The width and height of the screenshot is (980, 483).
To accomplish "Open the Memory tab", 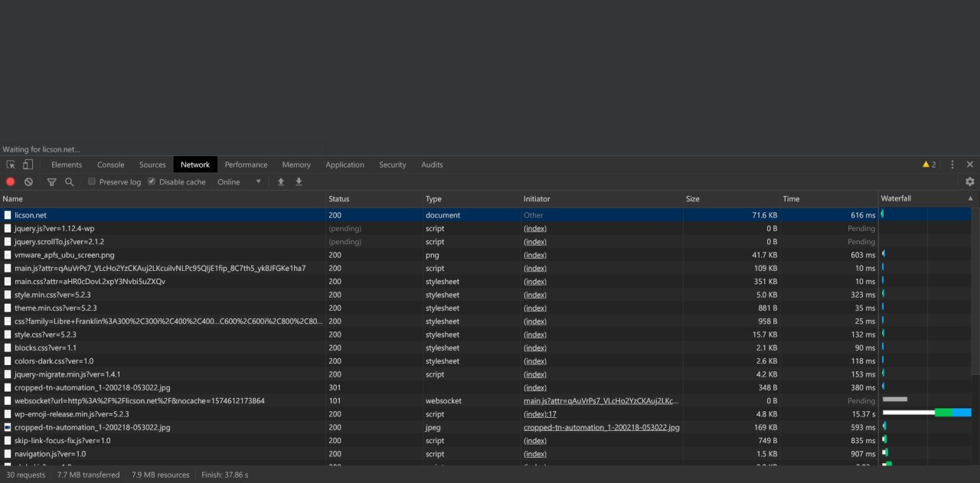I will (x=296, y=165).
